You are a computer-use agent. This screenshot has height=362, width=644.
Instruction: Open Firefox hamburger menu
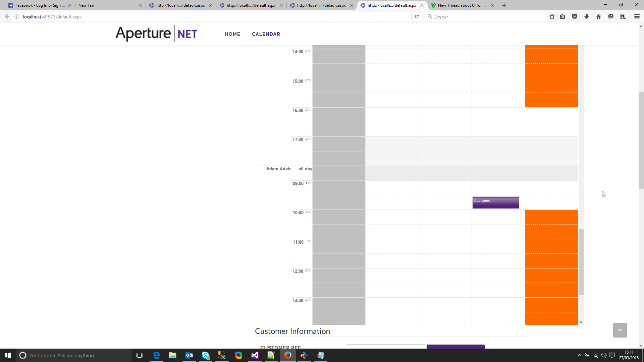637,17
